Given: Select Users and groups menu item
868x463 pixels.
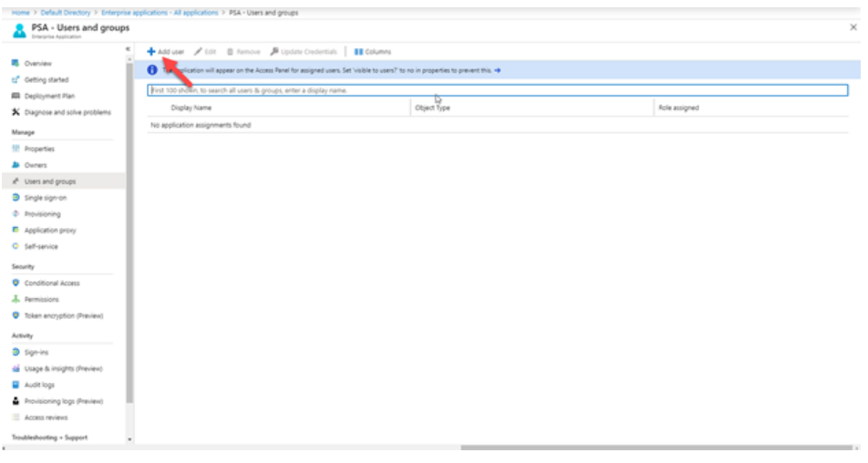Looking at the screenshot, I should point(64,181).
